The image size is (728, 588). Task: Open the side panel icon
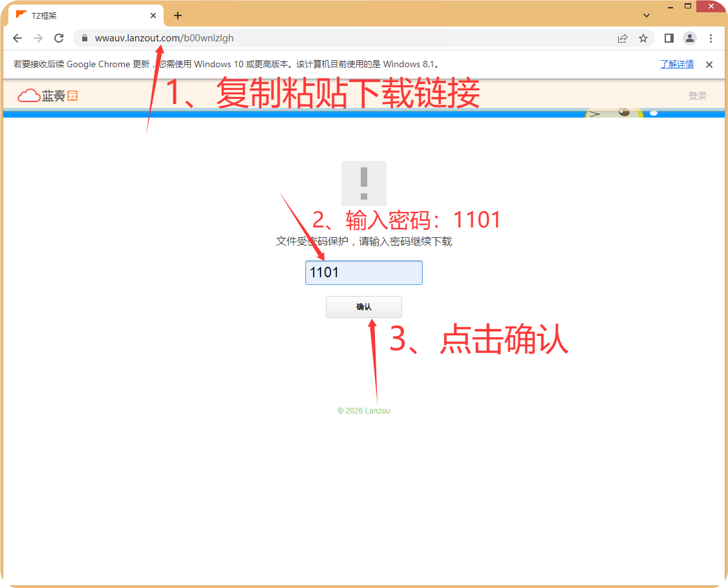click(x=669, y=38)
